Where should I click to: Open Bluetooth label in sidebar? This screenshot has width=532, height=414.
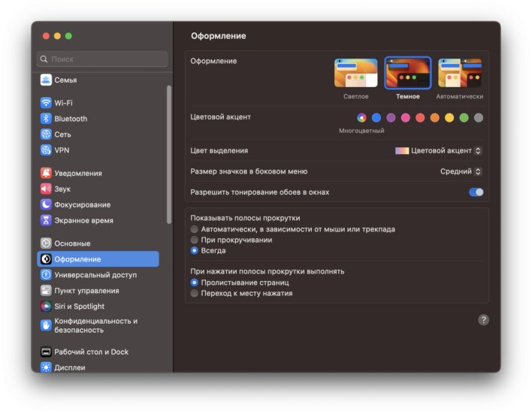click(x=71, y=119)
